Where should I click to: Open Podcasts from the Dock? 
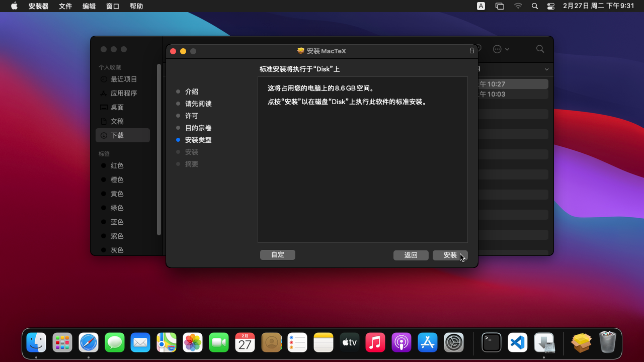[x=401, y=342]
